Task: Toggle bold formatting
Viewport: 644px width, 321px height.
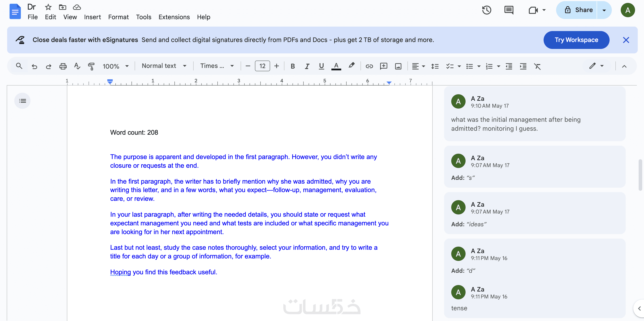Action: pos(292,66)
